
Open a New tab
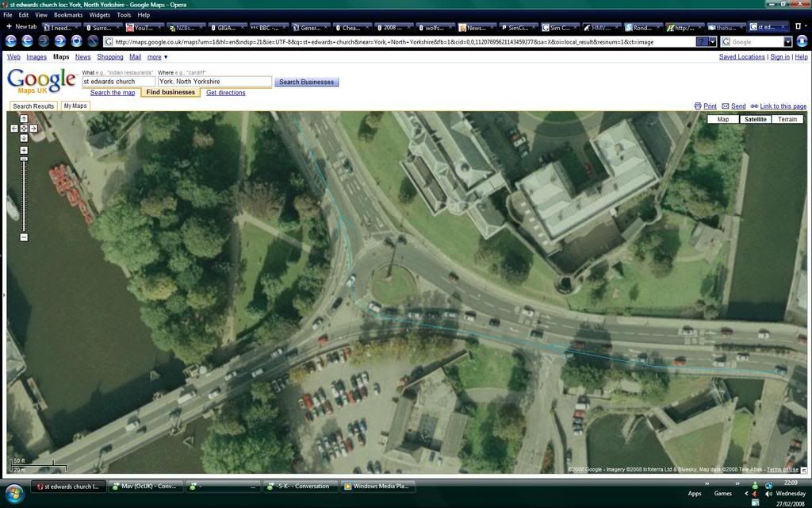[21, 26]
